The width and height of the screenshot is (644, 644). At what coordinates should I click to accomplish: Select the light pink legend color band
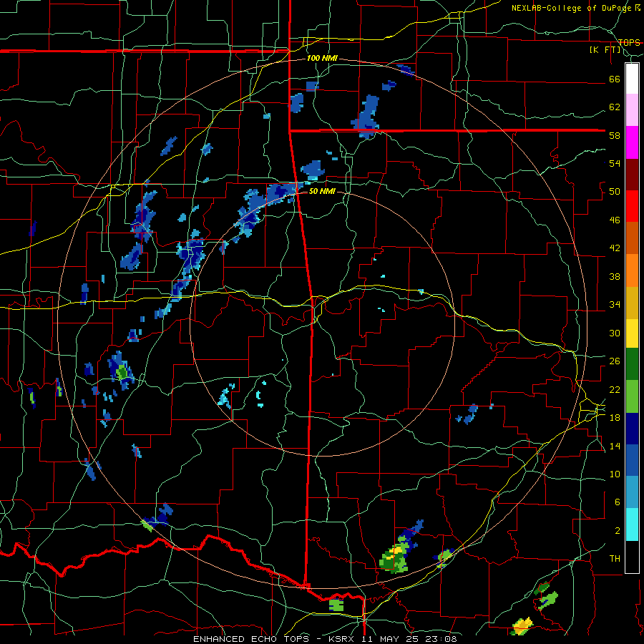[632, 109]
